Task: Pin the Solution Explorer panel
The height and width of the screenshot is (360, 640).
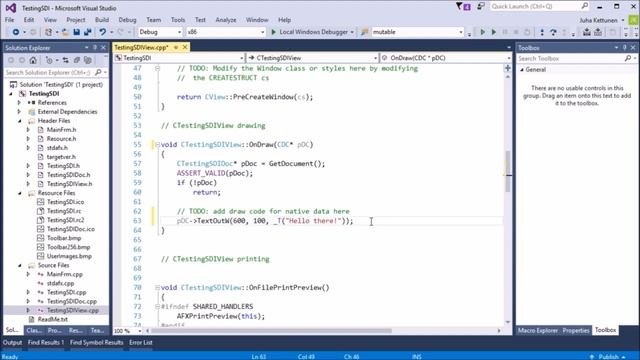Action: click(x=95, y=48)
